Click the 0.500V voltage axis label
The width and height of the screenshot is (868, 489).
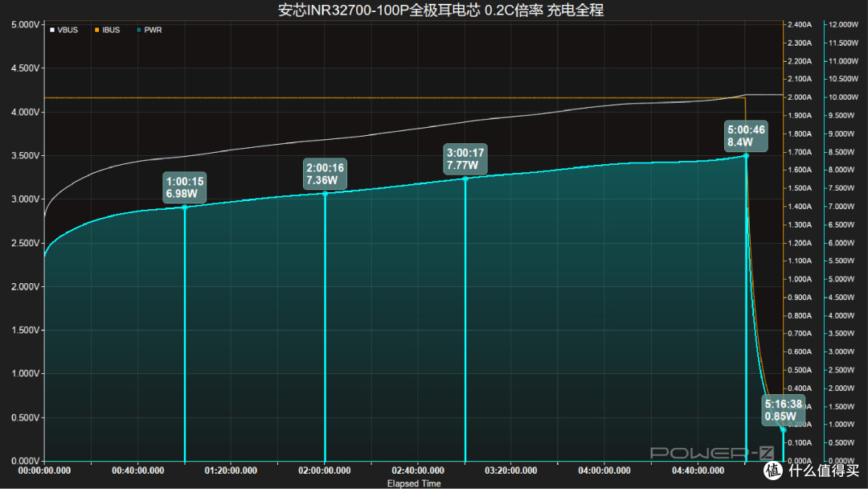pos(26,417)
